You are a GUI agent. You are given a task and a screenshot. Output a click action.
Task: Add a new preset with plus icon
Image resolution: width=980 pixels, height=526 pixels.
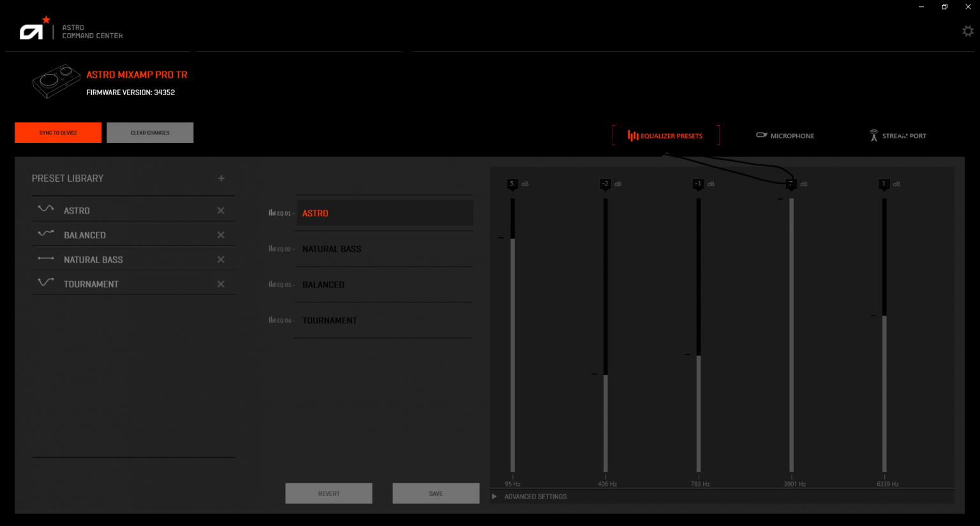point(221,179)
